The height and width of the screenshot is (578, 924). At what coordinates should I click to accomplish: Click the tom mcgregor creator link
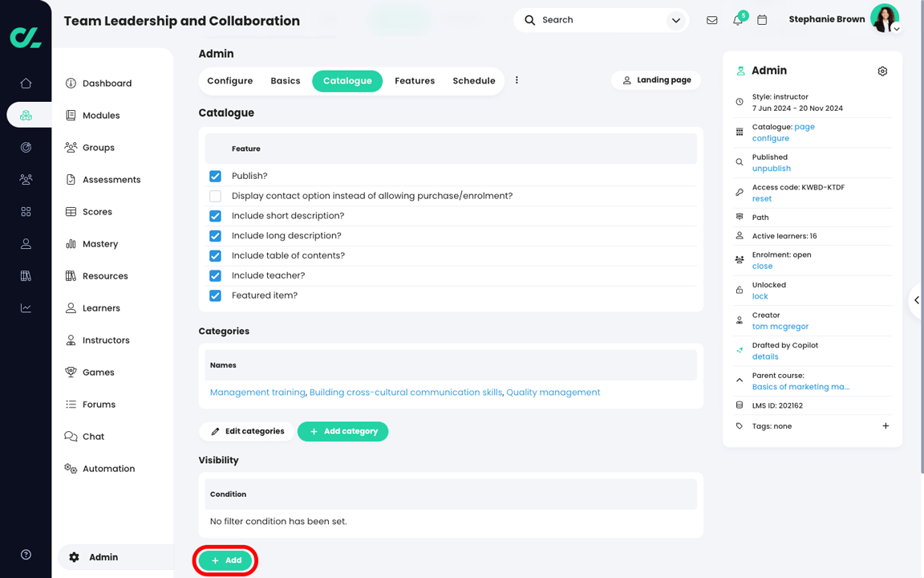(780, 326)
